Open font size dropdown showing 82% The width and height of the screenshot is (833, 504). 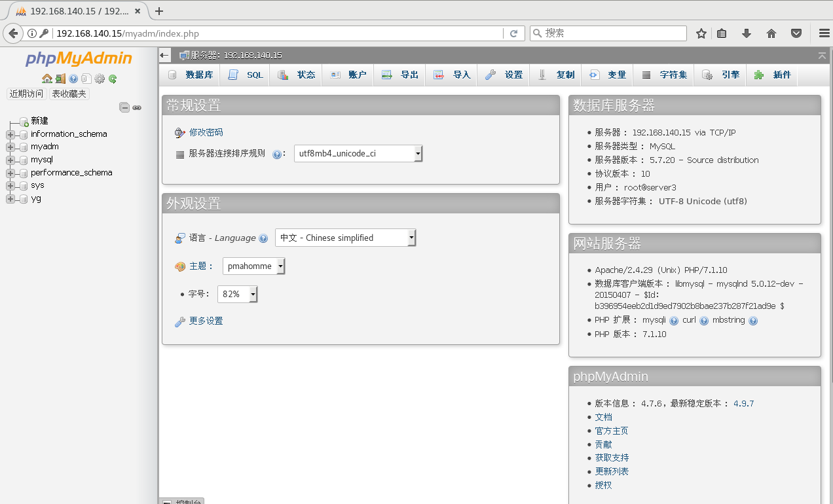click(238, 295)
